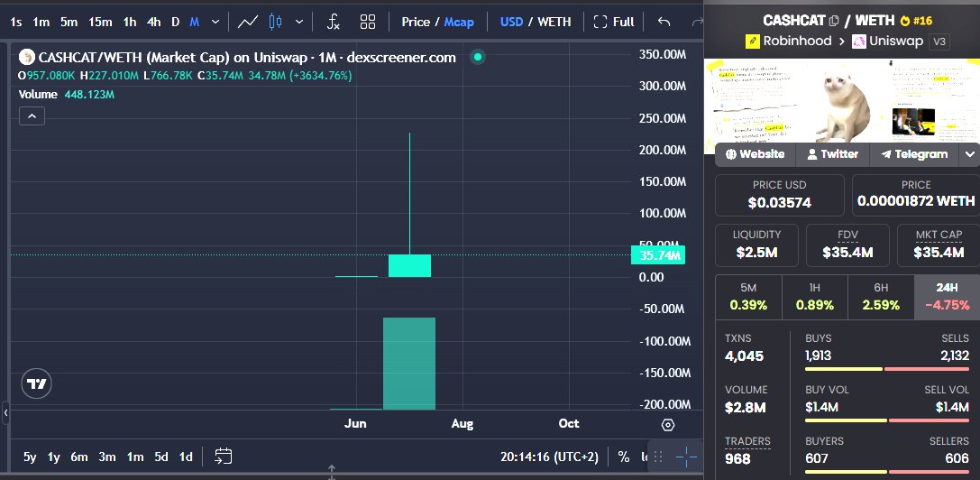Click the MKT CAP $35.4M box
This screenshot has height=480, width=980.
[939, 245]
